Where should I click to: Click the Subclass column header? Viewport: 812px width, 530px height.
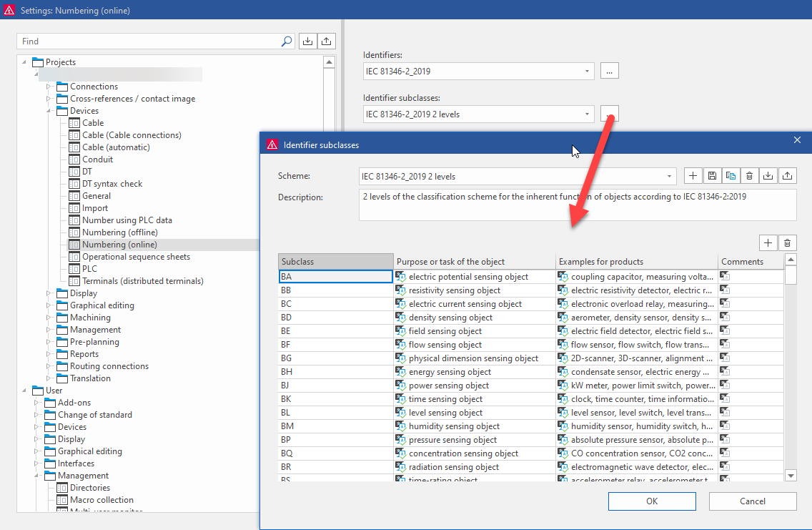click(x=335, y=262)
